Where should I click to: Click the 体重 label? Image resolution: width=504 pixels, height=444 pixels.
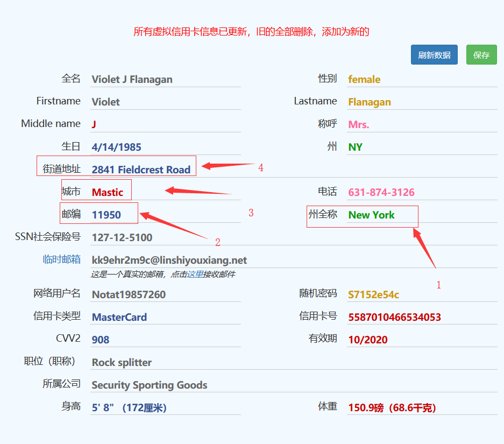click(x=328, y=406)
